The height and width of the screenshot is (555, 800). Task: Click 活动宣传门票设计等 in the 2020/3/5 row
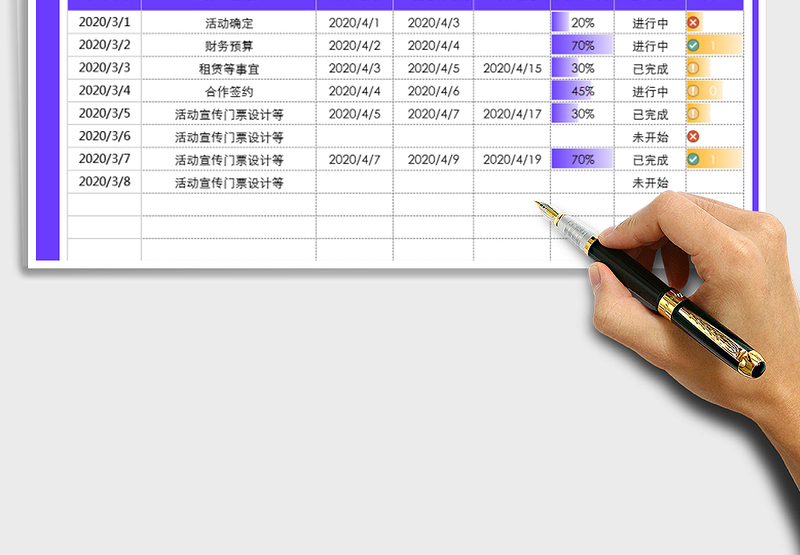coord(229,114)
